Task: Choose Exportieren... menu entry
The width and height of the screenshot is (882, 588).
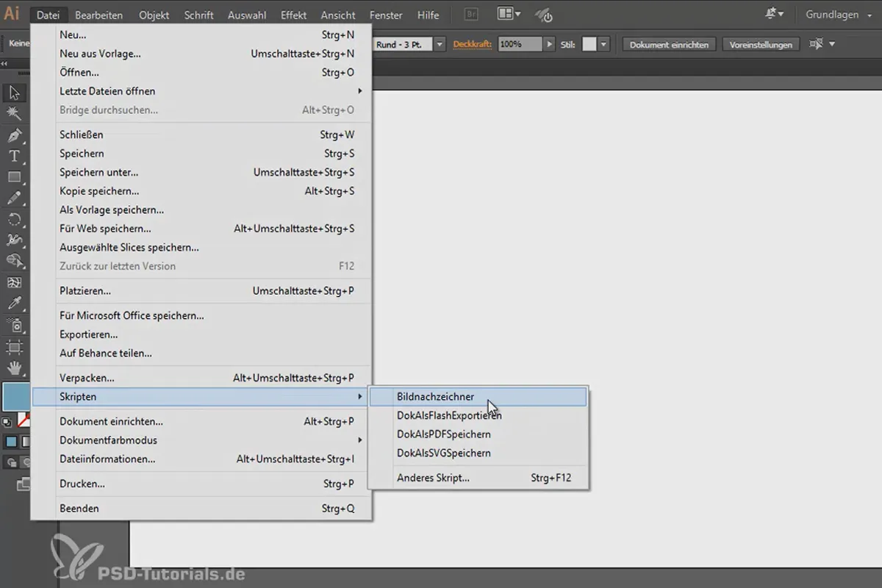Action: 202,334
